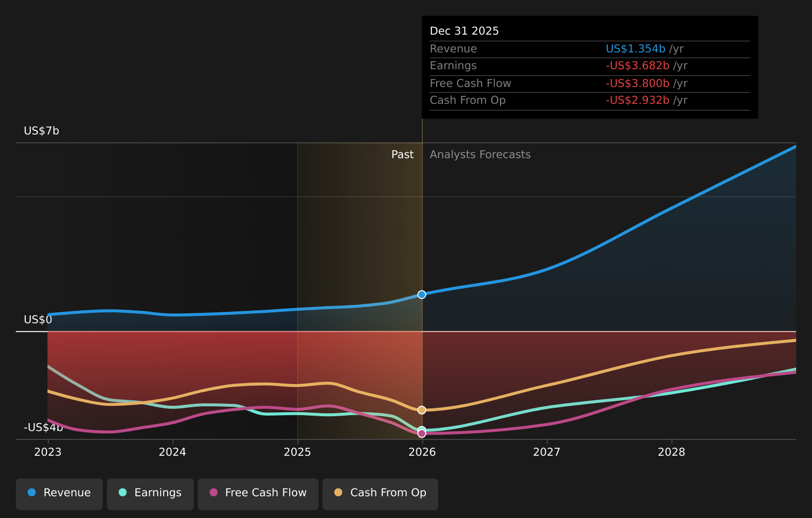Image resolution: width=812 pixels, height=518 pixels.
Task: Toggle the Cash From Op series visibility
Action: 380,493
